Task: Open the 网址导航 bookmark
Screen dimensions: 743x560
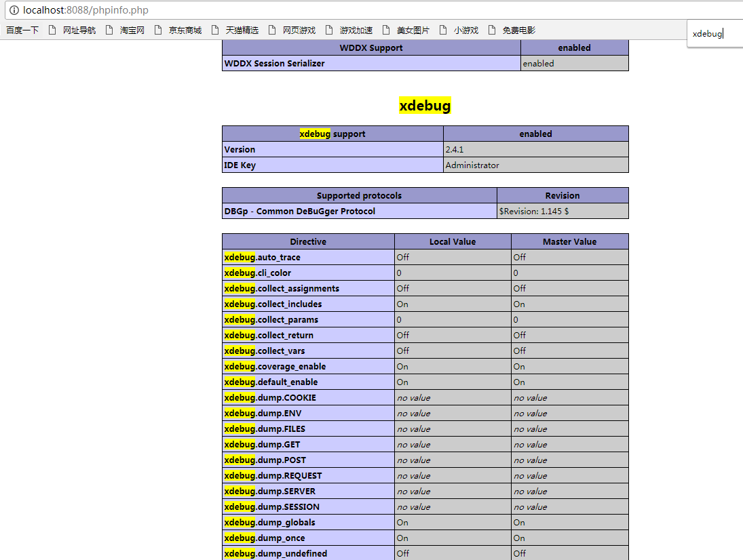Action: (x=73, y=31)
